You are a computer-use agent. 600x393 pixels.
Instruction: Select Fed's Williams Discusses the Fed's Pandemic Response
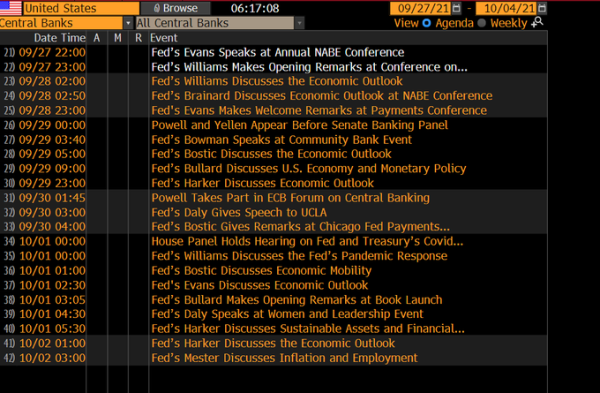299,256
